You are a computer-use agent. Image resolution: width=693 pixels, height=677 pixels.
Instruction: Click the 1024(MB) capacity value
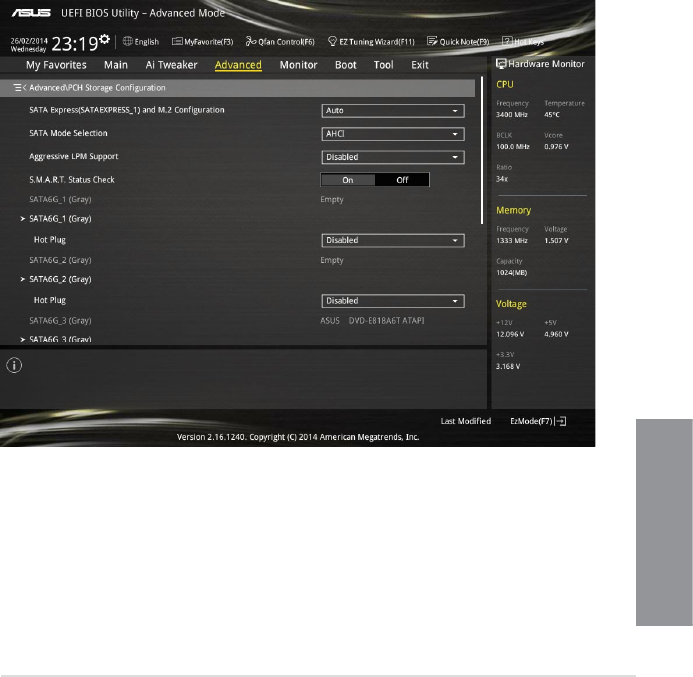[512, 273]
